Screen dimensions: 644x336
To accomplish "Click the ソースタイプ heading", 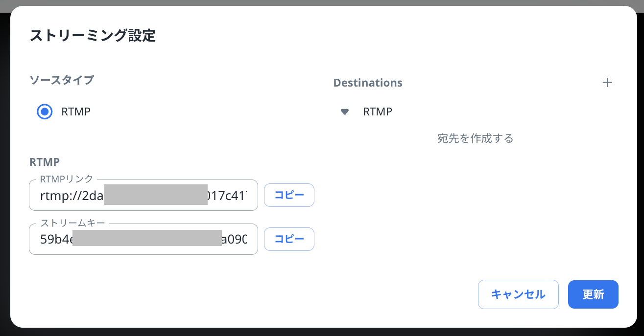I will [x=62, y=80].
